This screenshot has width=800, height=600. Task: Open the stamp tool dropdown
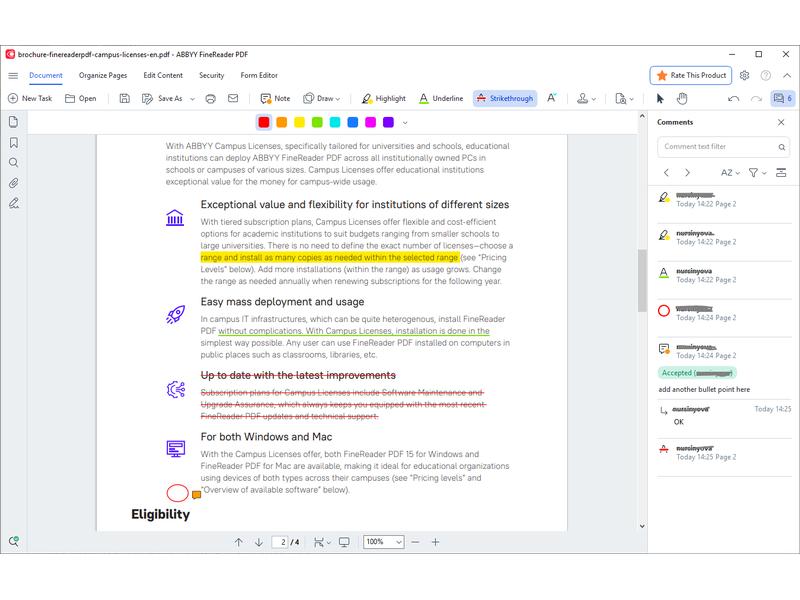click(x=586, y=98)
